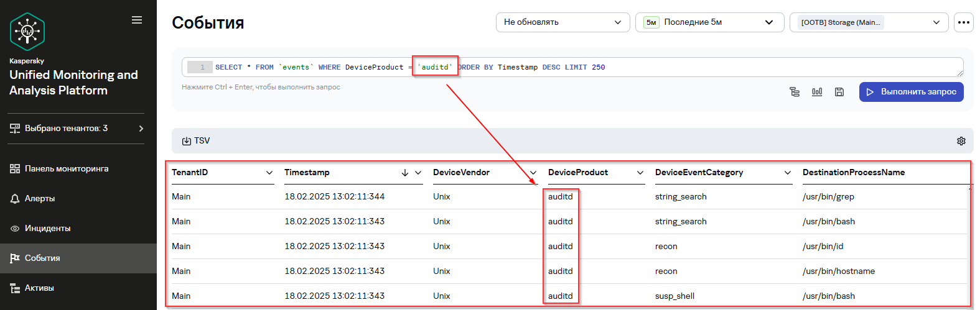
Task: Click the События page heading
Action: pos(208,23)
